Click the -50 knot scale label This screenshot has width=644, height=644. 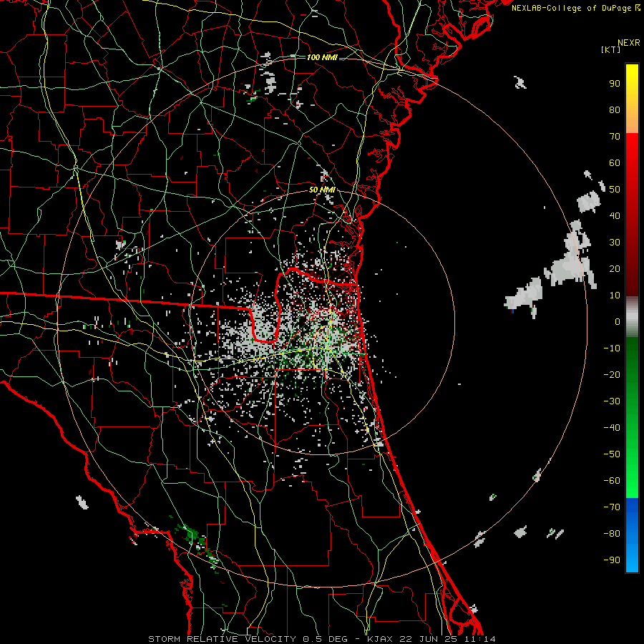(x=612, y=454)
